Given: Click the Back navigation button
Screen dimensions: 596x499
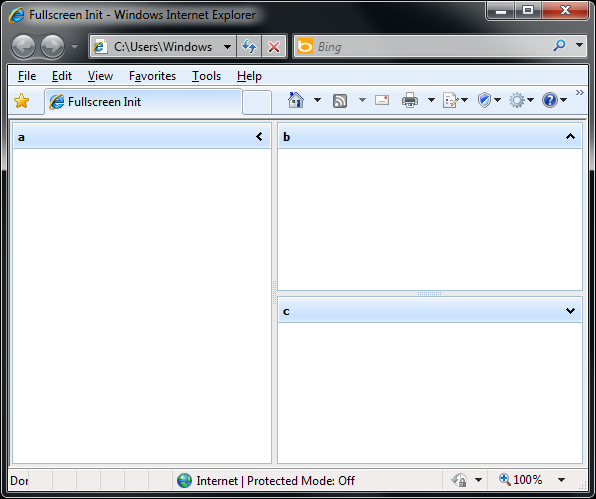Looking at the screenshot, I should [24, 47].
